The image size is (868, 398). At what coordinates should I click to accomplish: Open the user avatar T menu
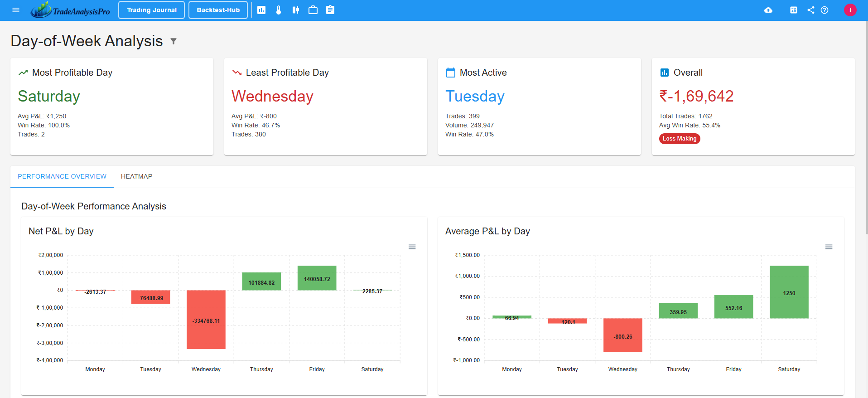[x=850, y=10]
